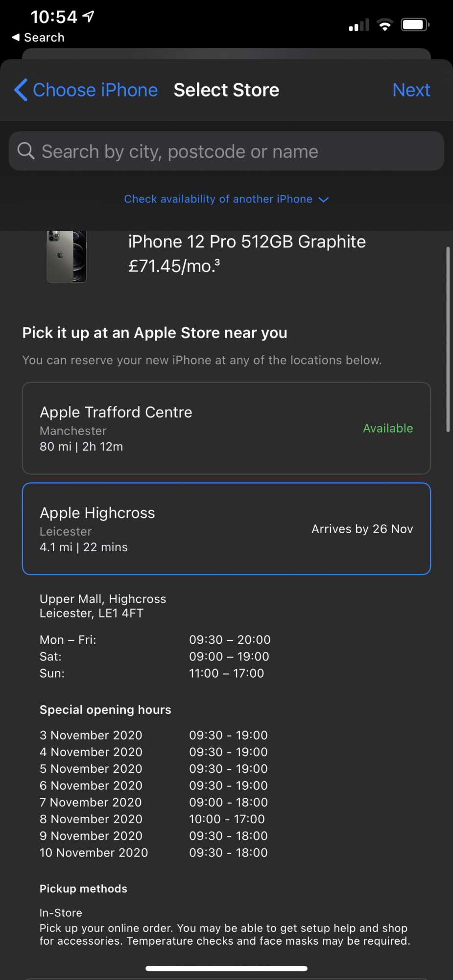453x980 pixels.
Task: Select the Apple Trafford Centre store card
Action: (226, 428)
